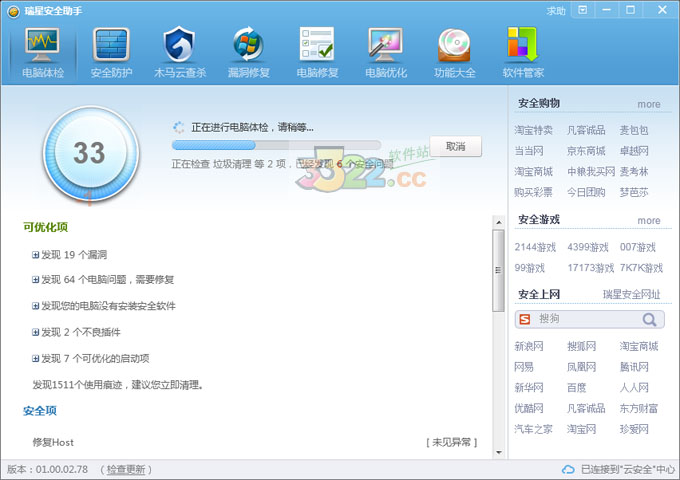Screen dimensions: 680x480
Task: Click 求助 help link in title bar
Action: (556, 11)
